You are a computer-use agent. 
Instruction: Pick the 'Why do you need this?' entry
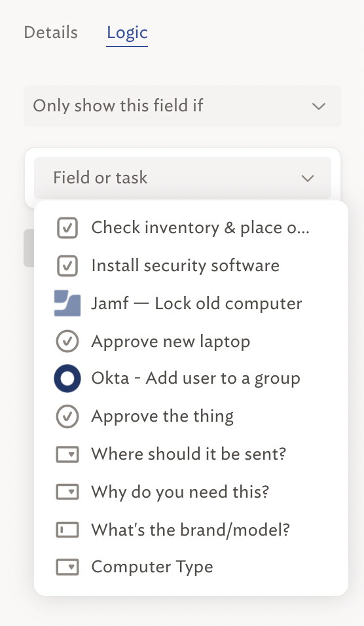pyautogui.click(x=191, y=492)
